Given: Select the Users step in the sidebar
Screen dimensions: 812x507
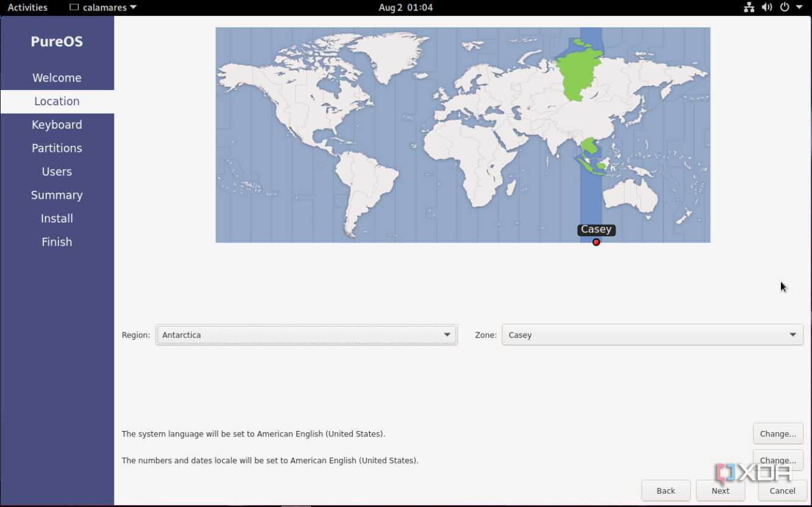Looking at the screenshot, I should tap(57, 171).
